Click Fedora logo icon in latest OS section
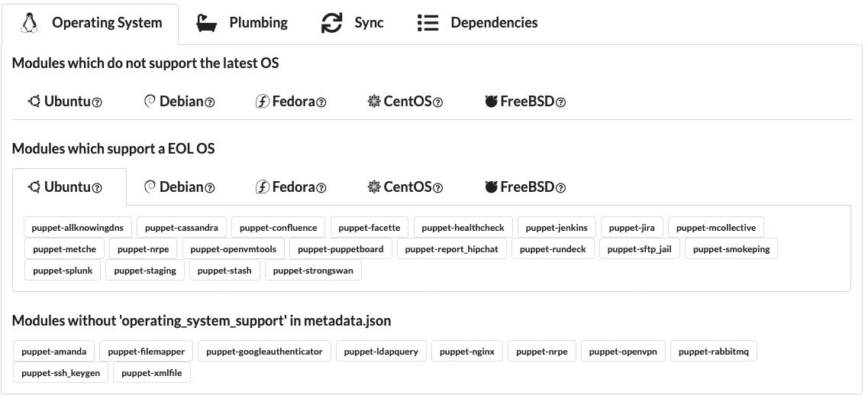The height and width of the screenshot is (399, 868). 263,102
